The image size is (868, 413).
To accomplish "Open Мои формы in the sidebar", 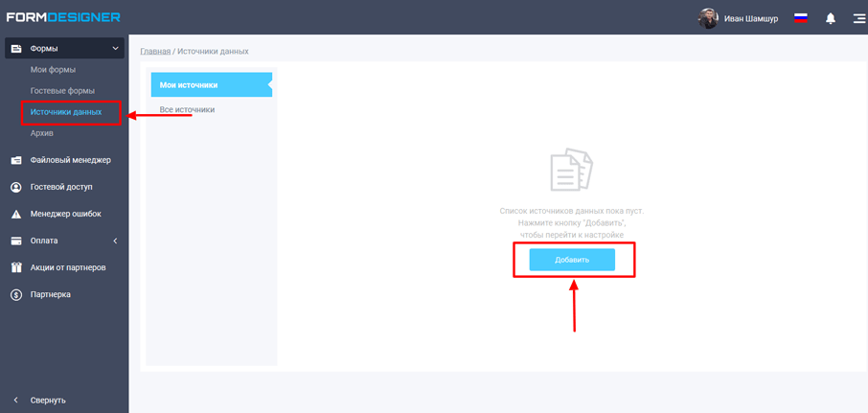I will coord(53,70).
